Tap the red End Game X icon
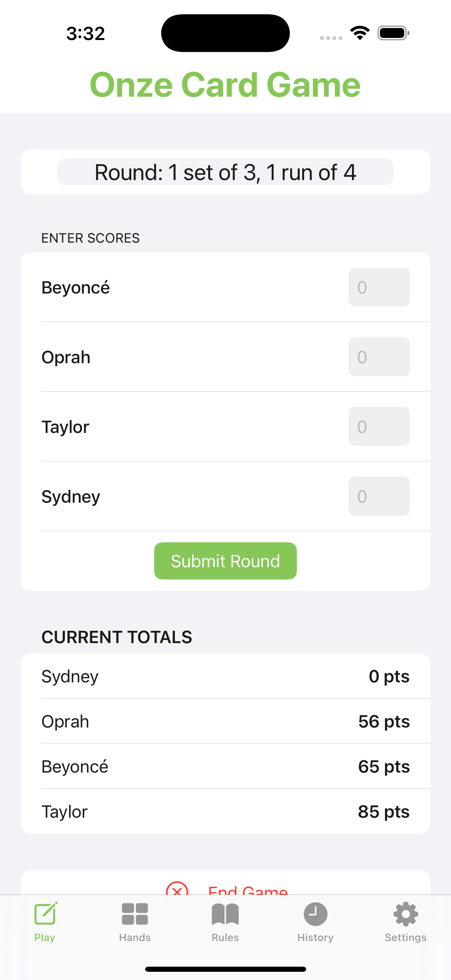 coord(177,889)
